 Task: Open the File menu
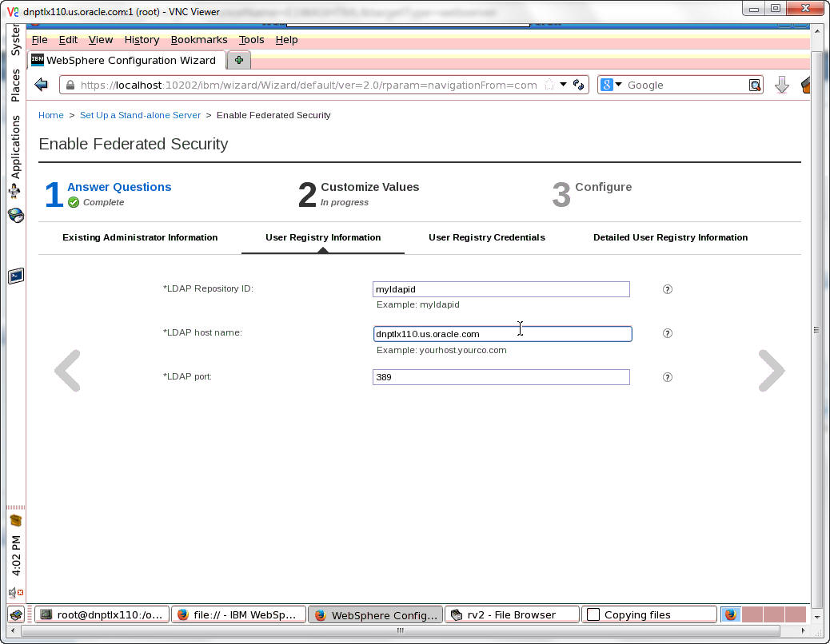40,40
